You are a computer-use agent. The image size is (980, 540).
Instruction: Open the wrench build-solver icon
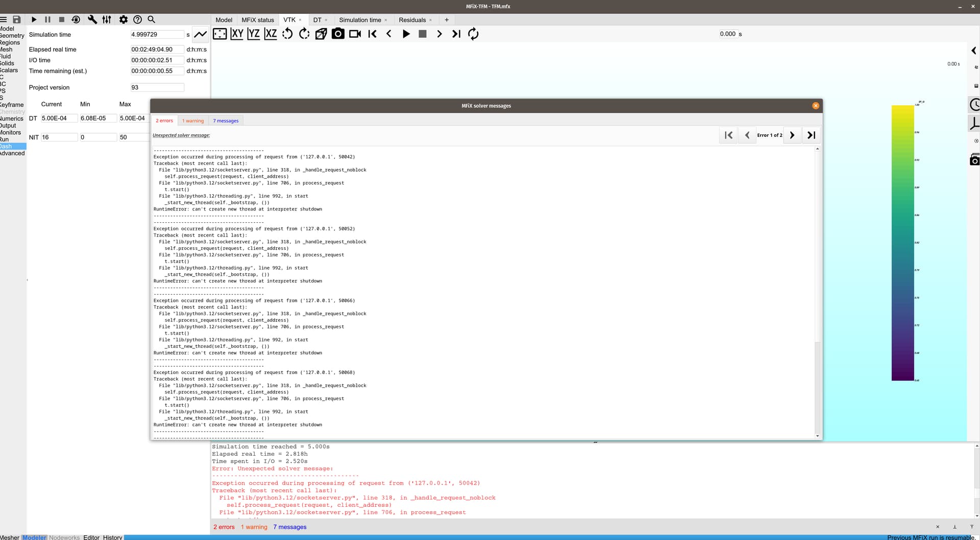click(92, 19)
